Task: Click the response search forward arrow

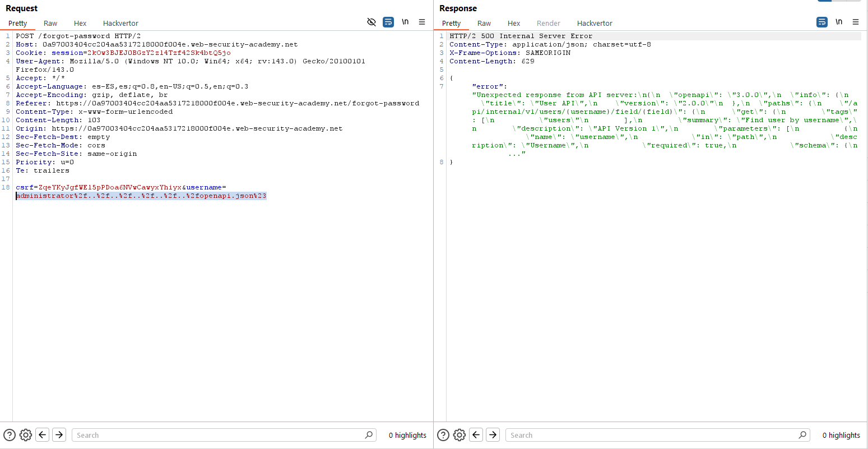Action: click(x=493, y=435)
